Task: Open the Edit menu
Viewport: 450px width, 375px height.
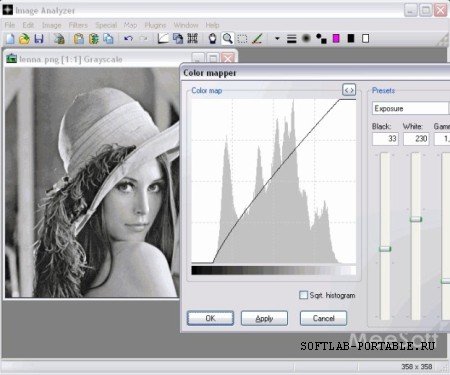Action: [28, 25]
